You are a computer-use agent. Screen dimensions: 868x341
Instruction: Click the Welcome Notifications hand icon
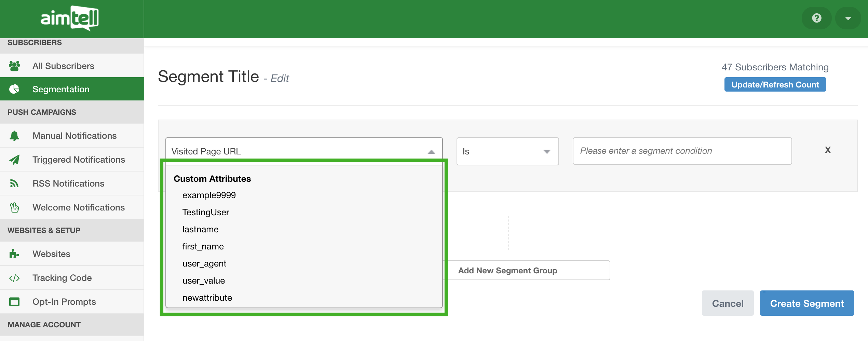tap(14, 207)
